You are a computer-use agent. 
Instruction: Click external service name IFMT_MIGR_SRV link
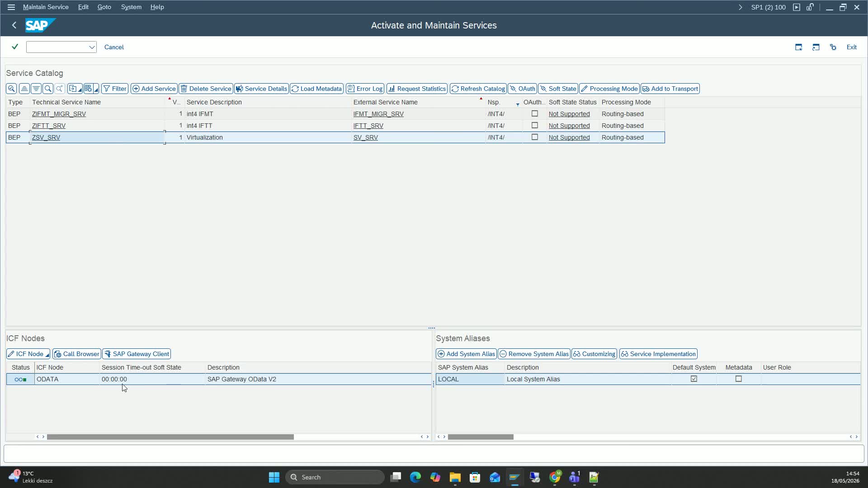378,114
